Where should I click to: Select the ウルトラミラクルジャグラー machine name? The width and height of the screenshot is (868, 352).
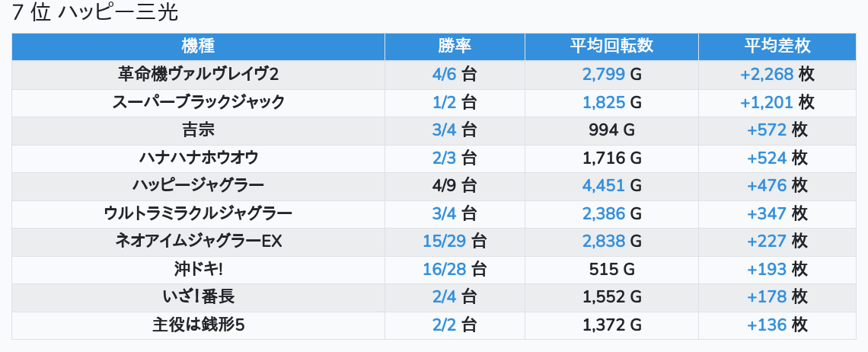coord(198,213)
